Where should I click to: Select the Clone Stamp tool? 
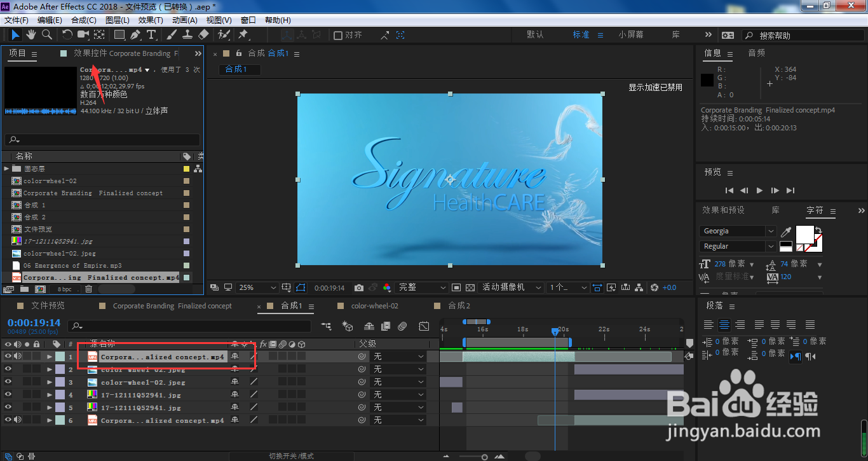coord(187,34)
